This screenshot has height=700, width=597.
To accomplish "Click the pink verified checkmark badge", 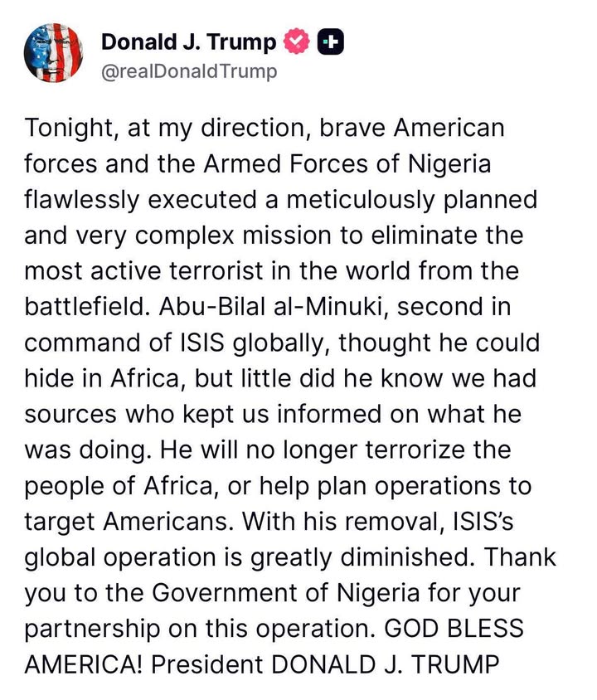I will pyautogui.click(x=297, y=41).
